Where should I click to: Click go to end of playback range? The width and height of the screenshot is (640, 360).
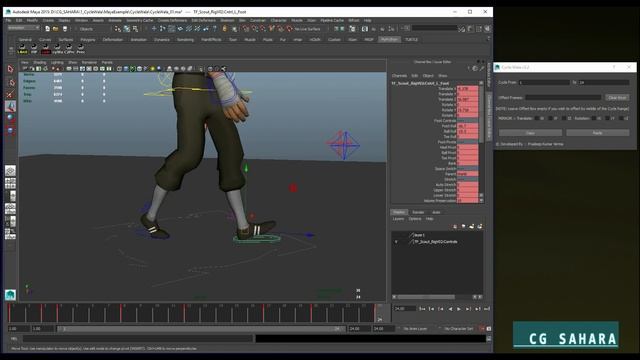pyautogui.click(x=487, y=309)
